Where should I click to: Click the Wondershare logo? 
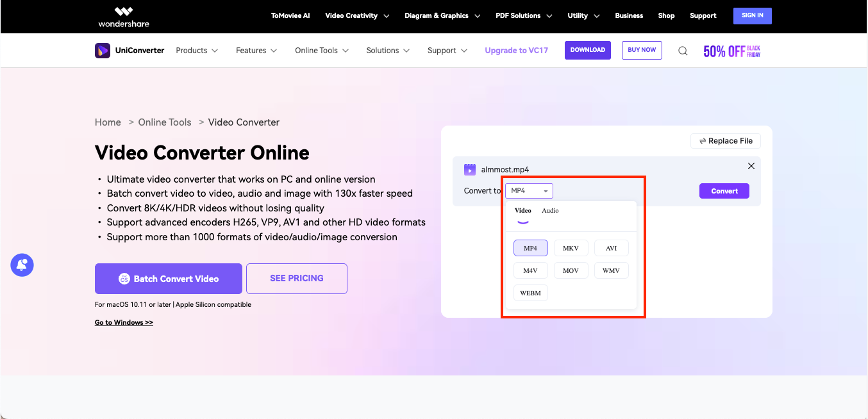pyautogui.click(x=123, y=17)
